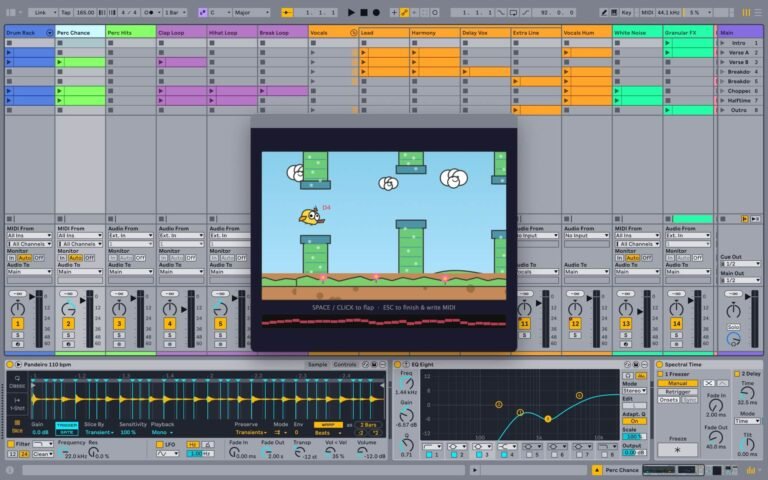Enable EQ Eight band 5 checkbox
Viewport: 768px width, 480px height.
point(529,455)
